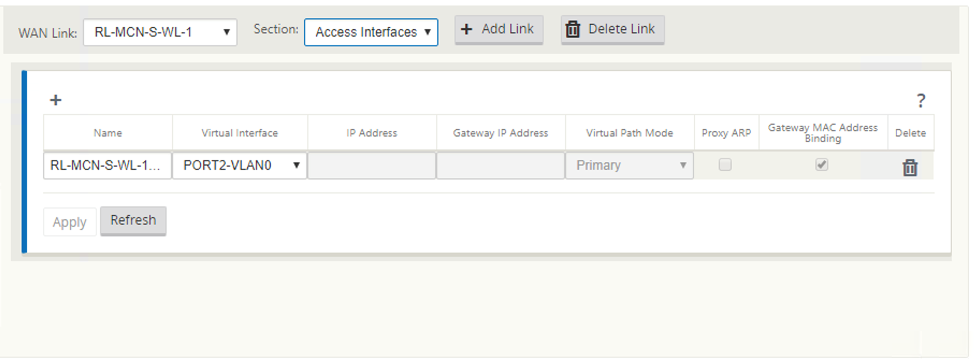Click the trash icon on Delete Link

tap(573, 29)
